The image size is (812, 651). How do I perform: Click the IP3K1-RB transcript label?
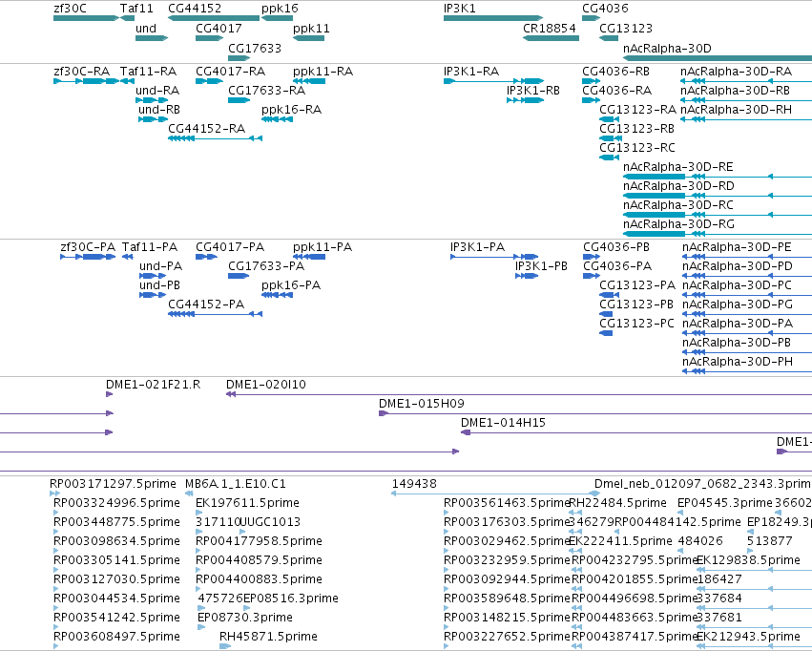533,91
